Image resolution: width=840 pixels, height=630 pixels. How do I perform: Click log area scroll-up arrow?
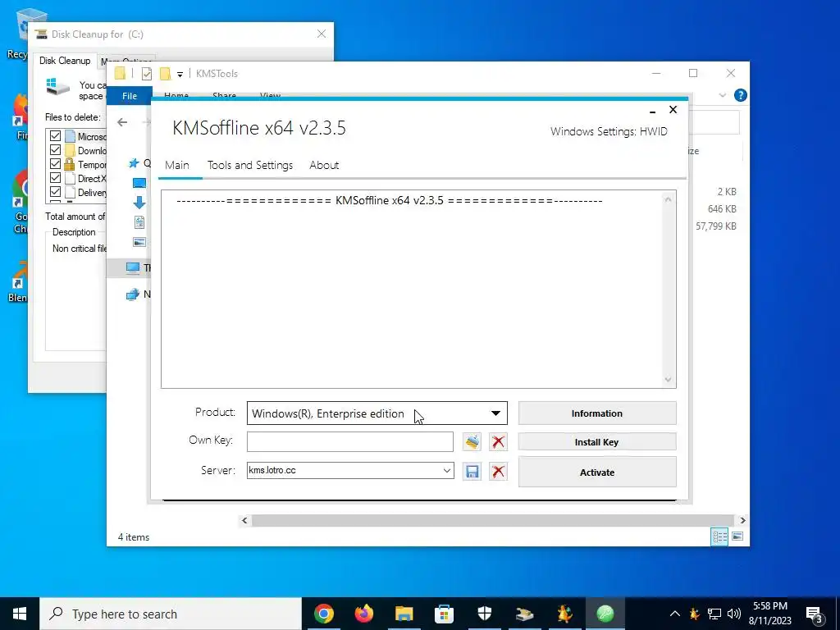pyautogui.click(x=668, y=200)
